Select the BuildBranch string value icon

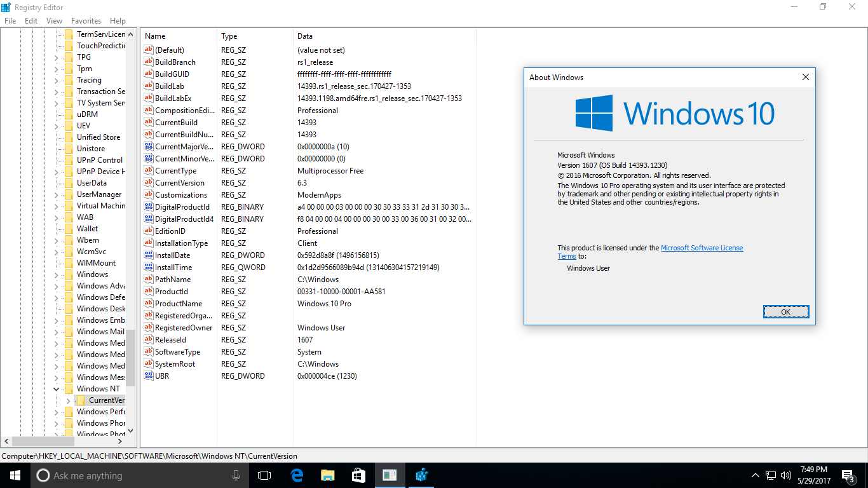149,62
